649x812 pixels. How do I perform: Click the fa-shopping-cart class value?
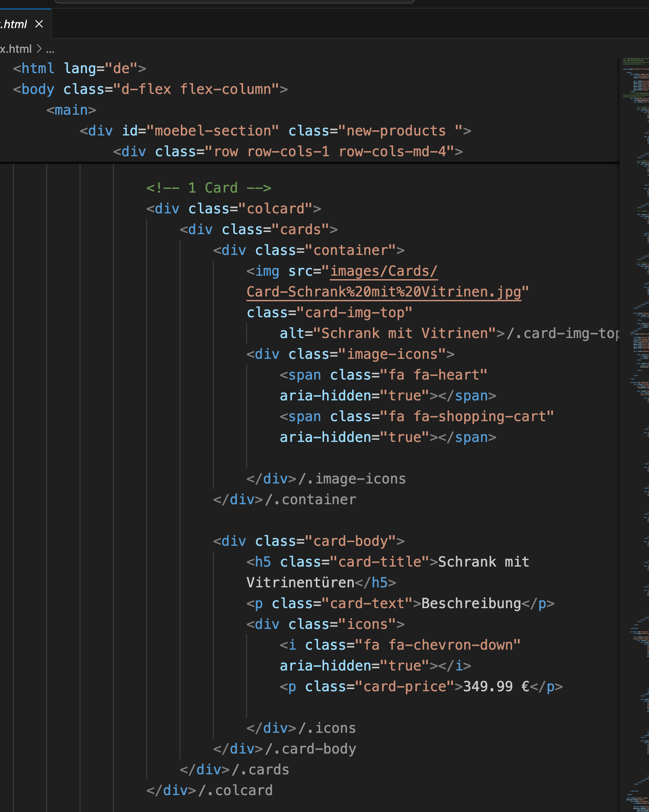point(471,416)
